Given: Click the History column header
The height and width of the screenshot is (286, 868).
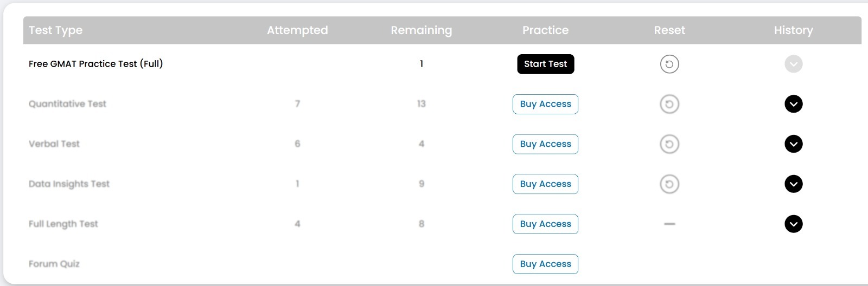Looking at the screenshot, I should click(794, 30).
